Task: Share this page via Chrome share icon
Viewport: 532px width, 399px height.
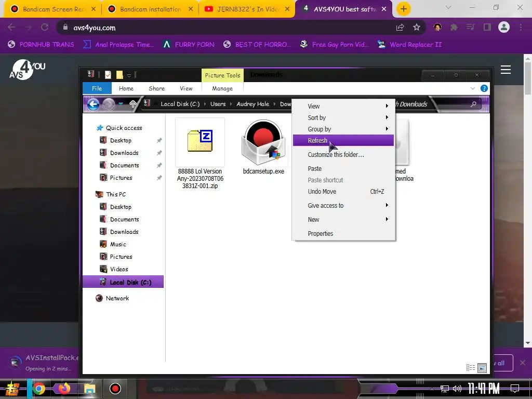Action: (400, 28)
